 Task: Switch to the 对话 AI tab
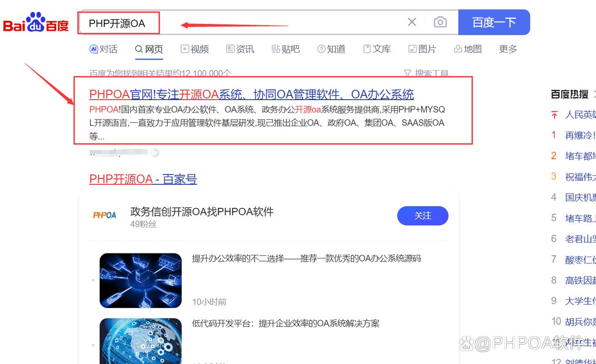click(x=104, y=49)
